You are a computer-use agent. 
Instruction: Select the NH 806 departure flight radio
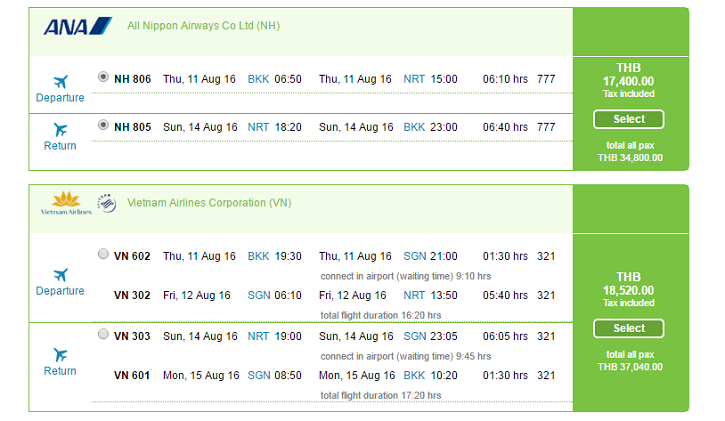tap(104, 77)
